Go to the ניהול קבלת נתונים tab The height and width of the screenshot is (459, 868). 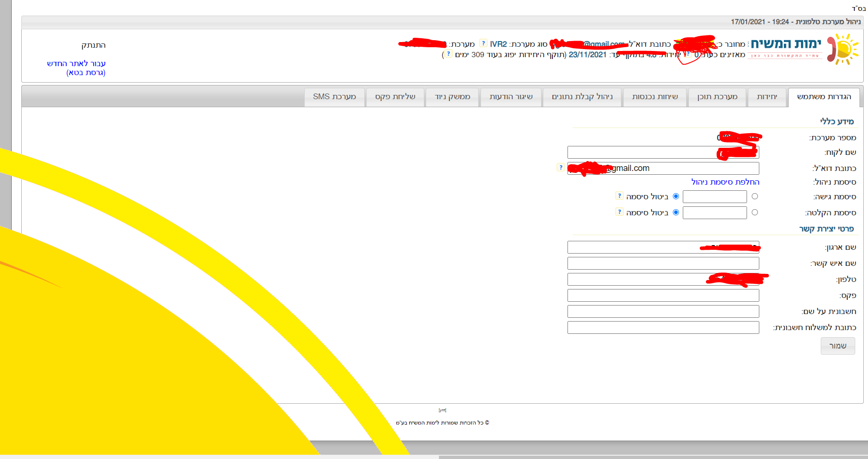pyautogui.click(x=582, y=97)
